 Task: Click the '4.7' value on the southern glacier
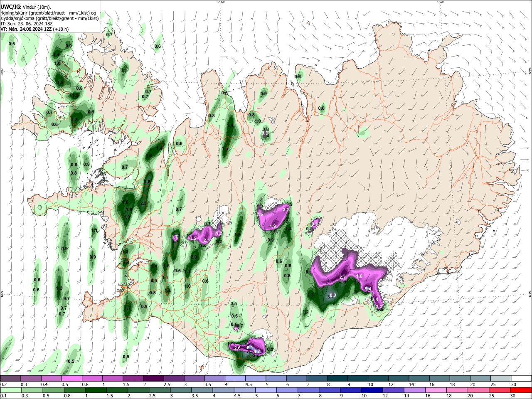257,351
